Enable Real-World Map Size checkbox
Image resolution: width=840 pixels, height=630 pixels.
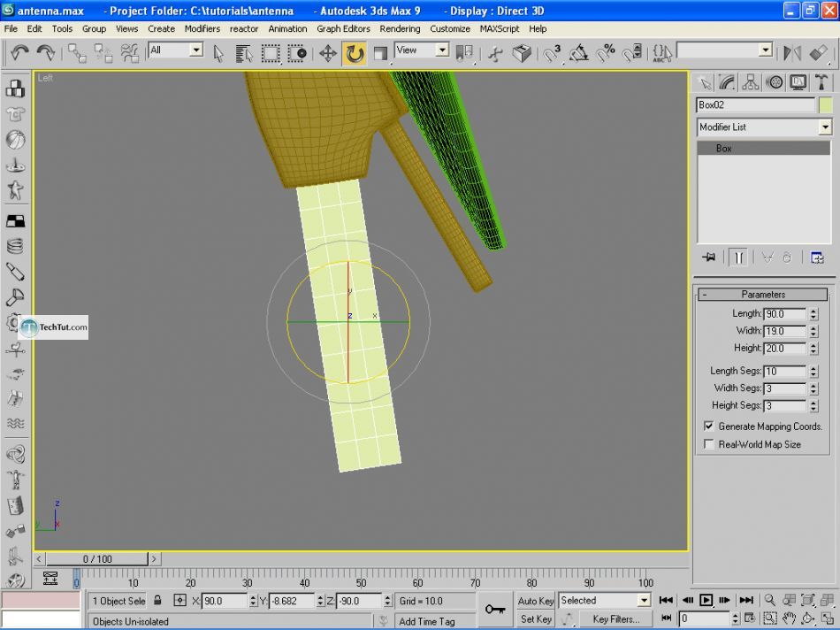point(709,444)
